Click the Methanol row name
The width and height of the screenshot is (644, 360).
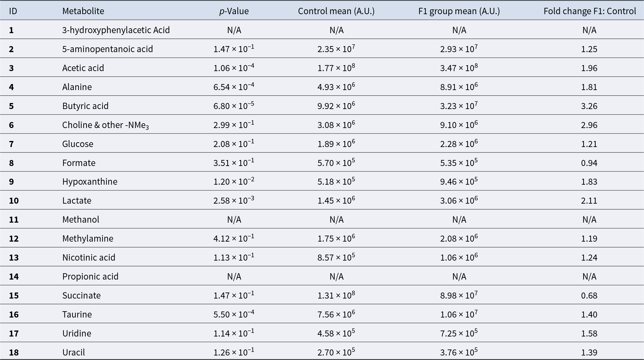(81, 220)
